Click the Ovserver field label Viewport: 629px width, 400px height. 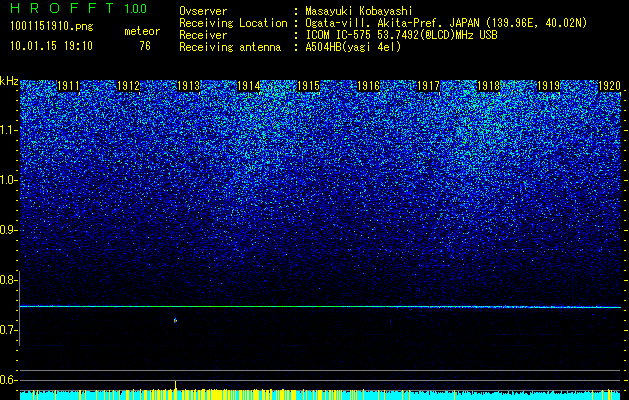203,11
